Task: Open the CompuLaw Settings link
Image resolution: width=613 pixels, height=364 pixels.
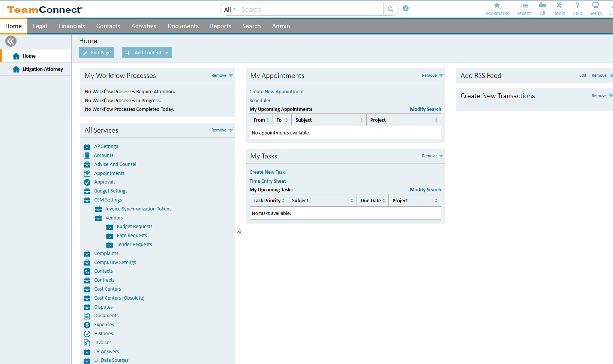Action: pyautogui.click(x=115, y=263)
